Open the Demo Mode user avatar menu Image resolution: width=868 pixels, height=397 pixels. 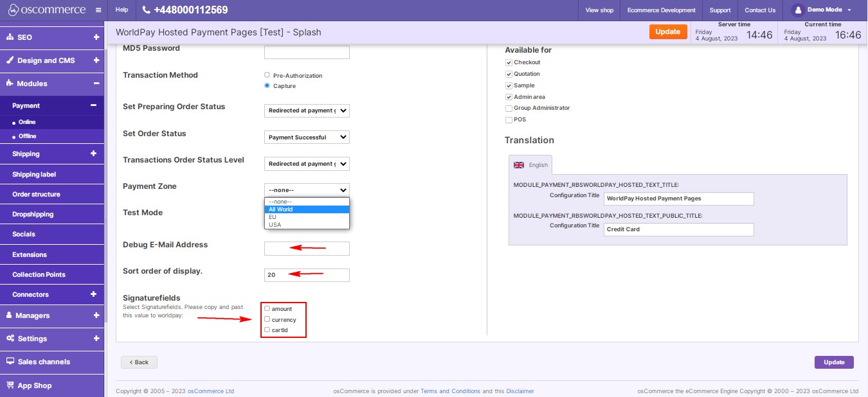click(x=798, y=10)
